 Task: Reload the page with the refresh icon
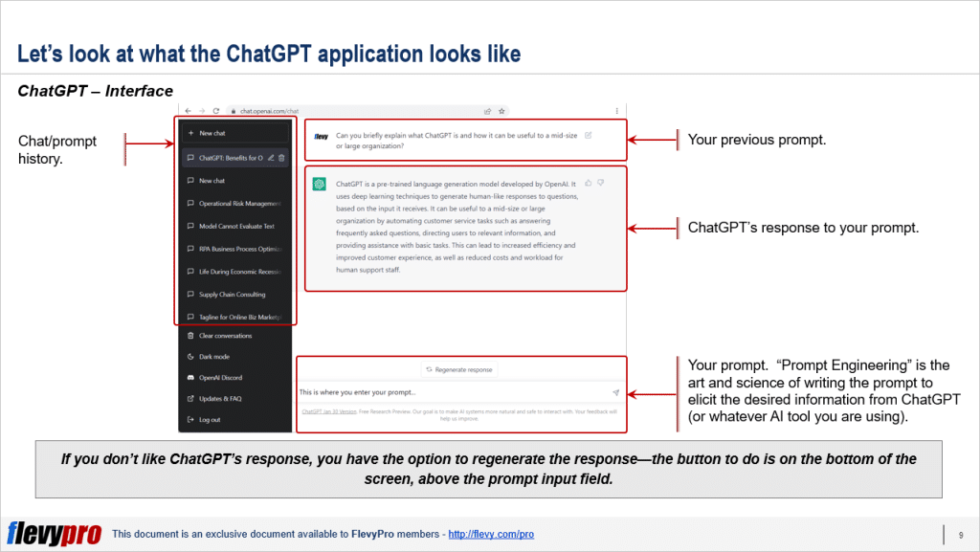point(216,111)
